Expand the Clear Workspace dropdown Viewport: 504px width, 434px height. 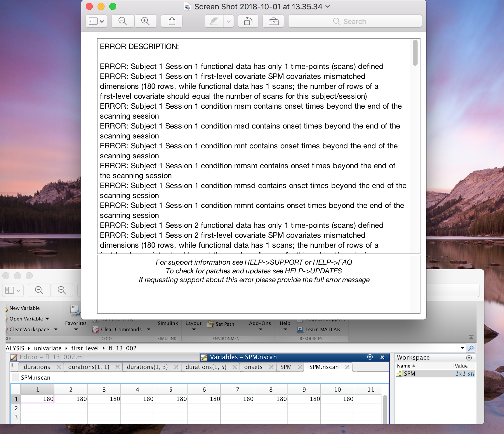tap(55, 329)
